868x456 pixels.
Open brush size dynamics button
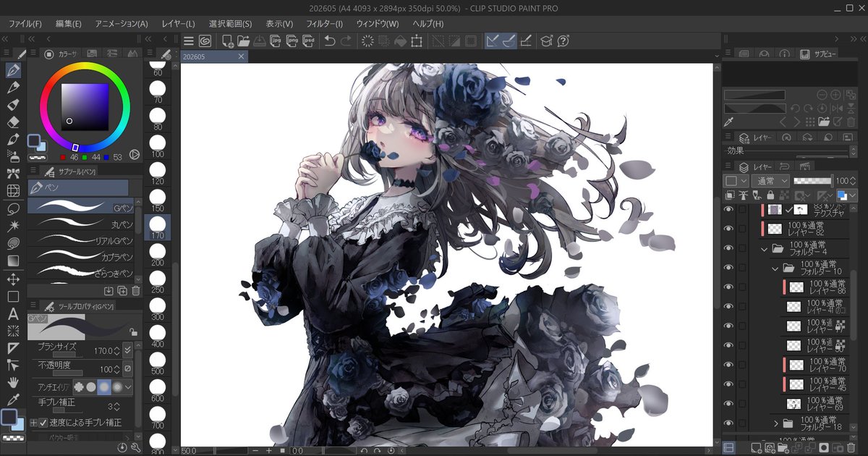pos(128,350)
